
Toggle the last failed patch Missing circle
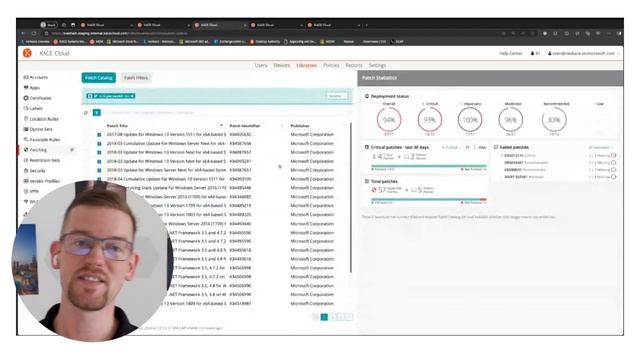click(x=613, y=177)
